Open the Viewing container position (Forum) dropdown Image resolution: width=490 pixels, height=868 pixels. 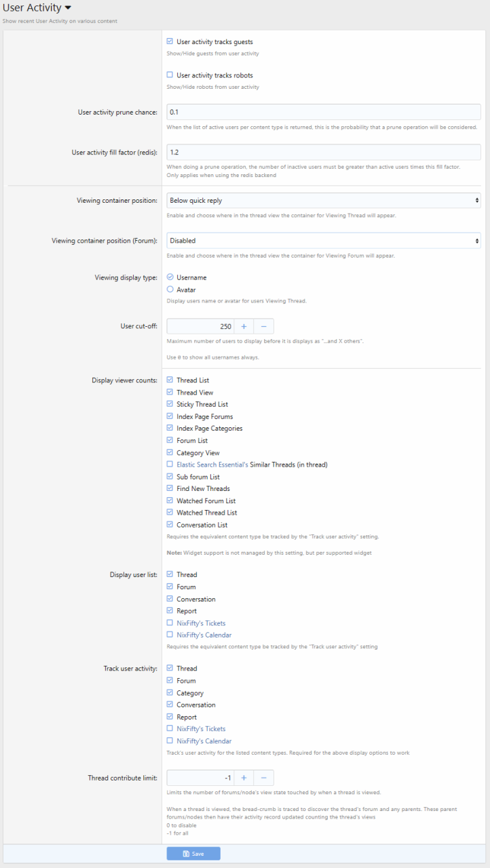tap(323, 240)
